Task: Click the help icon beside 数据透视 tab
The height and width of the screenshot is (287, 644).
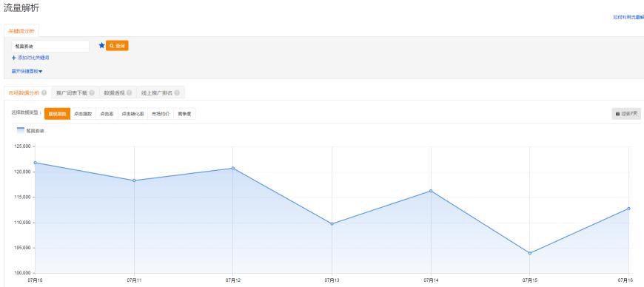Action: coord(129,92)
